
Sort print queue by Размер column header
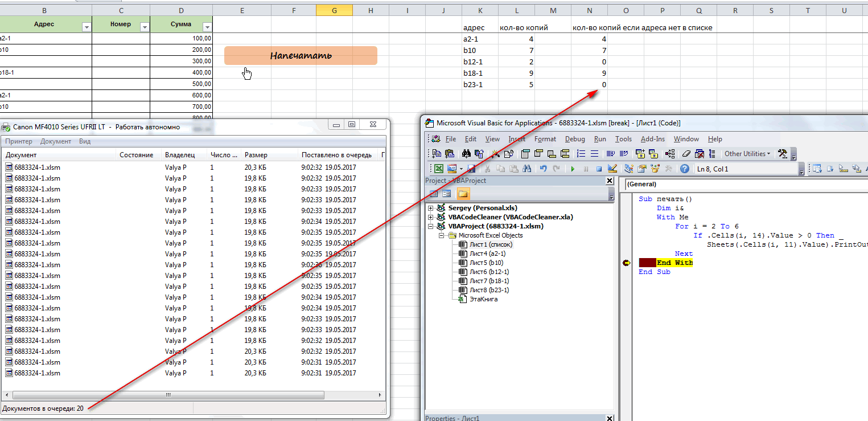coord(270,155)
